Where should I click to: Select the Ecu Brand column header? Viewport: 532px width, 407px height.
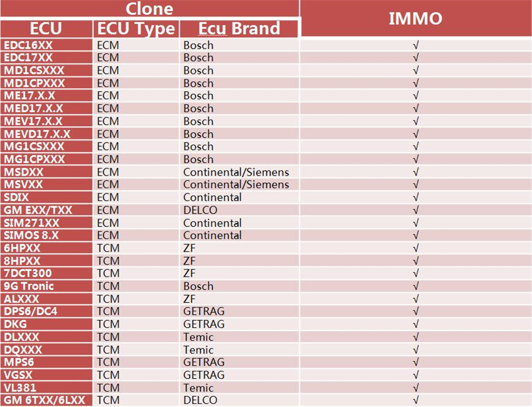[x=239, y=28]
